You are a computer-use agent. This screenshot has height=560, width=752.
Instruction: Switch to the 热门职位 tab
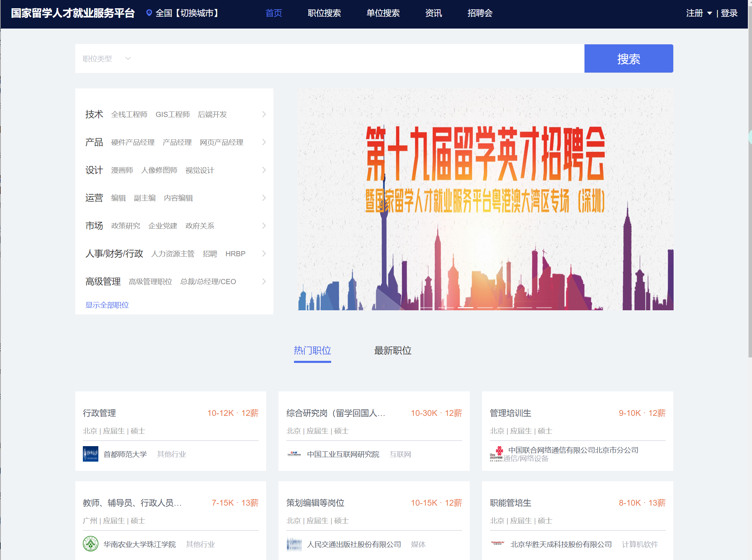tap(312, 351)
